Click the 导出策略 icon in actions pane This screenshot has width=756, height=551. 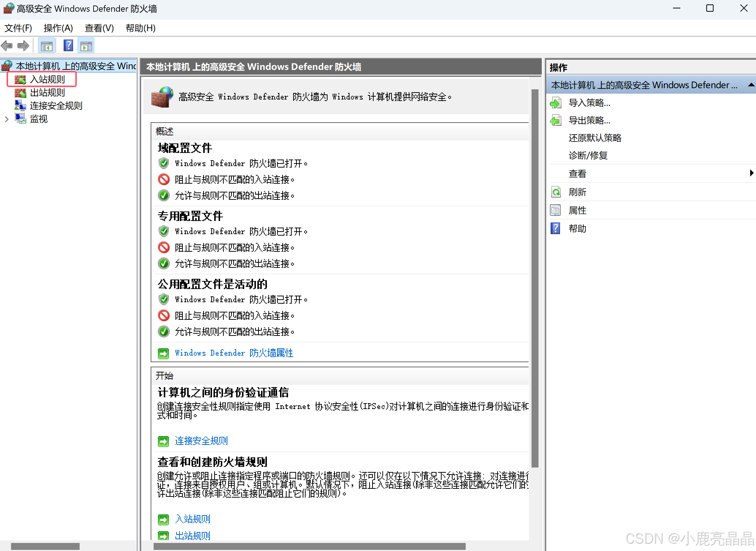point(556,121)
